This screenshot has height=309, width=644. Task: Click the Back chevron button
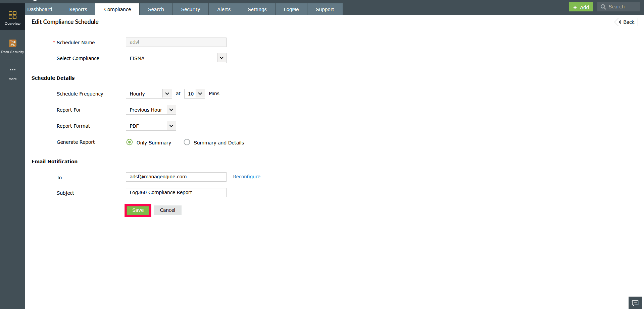pos(626,22)
